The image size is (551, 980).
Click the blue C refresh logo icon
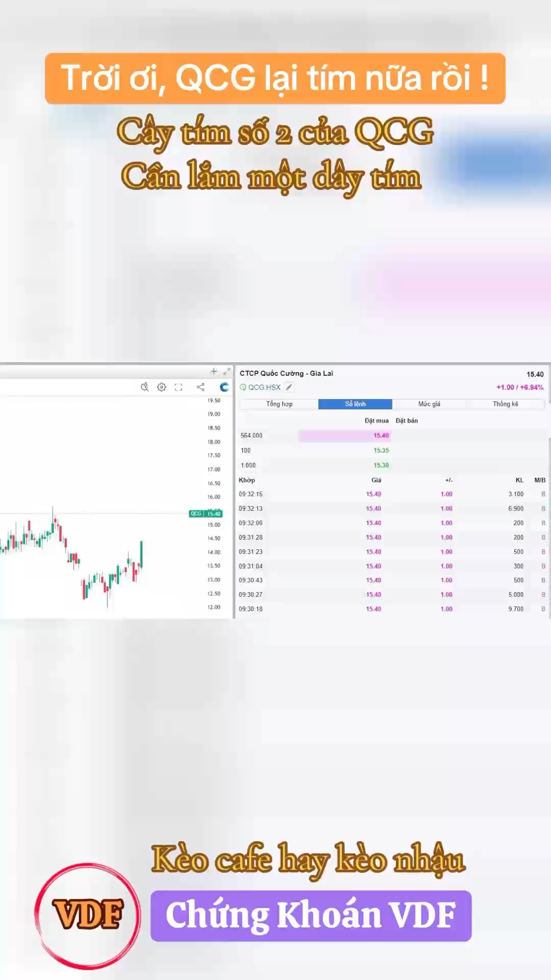[224, 387]
